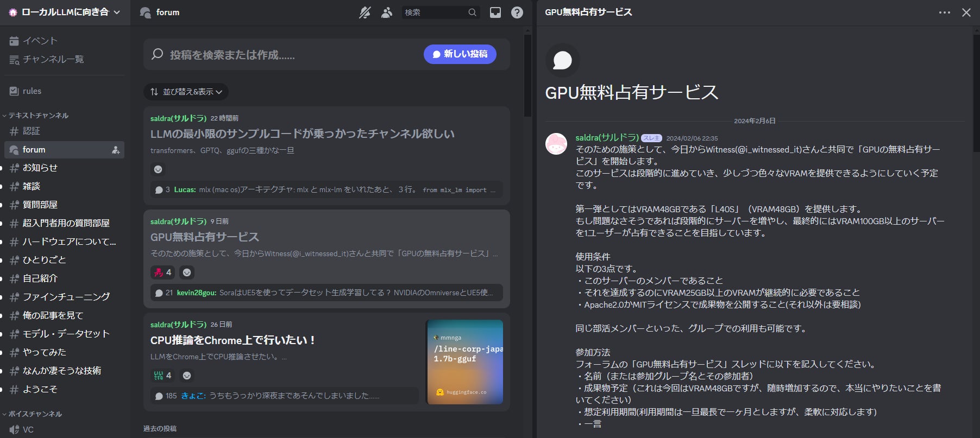The width and height of the screenshot is (980, 438).
Task: Click the スレ主 badge beside saldra
Action: click(651, 138)
